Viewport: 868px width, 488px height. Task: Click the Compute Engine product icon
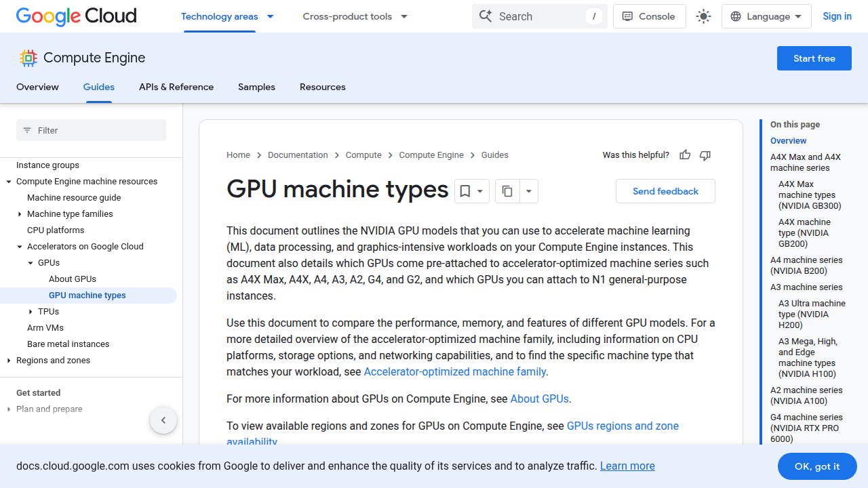(28, 58)
